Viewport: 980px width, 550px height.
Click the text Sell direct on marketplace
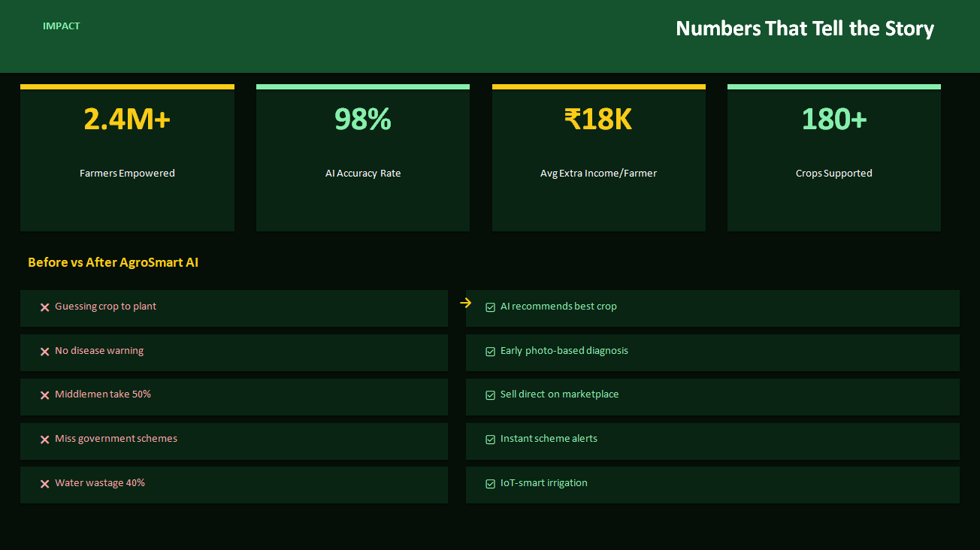pyautogui.click(x=560, y=394)
